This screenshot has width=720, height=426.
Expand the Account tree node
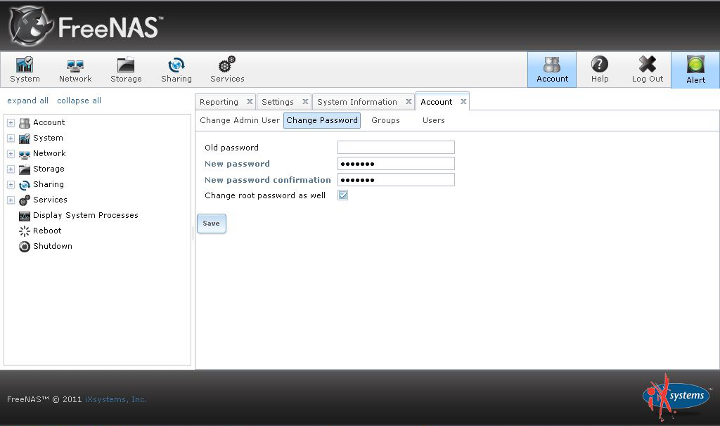pos(11,123)
